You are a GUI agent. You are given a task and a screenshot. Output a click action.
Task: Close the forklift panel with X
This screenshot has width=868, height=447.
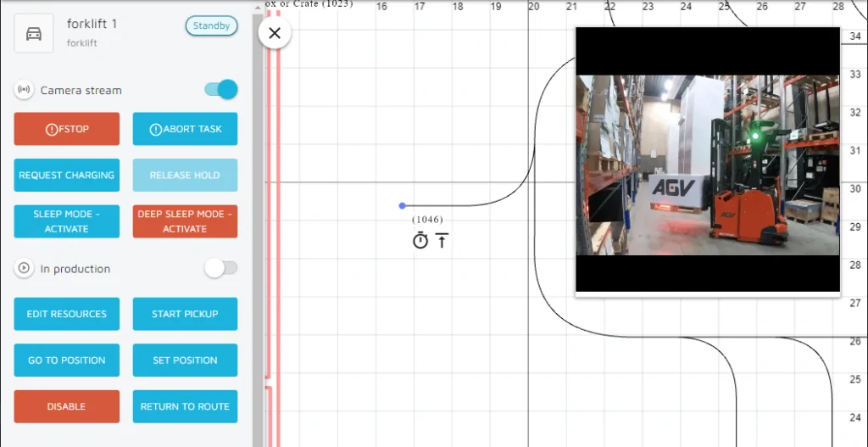[275, 34]
